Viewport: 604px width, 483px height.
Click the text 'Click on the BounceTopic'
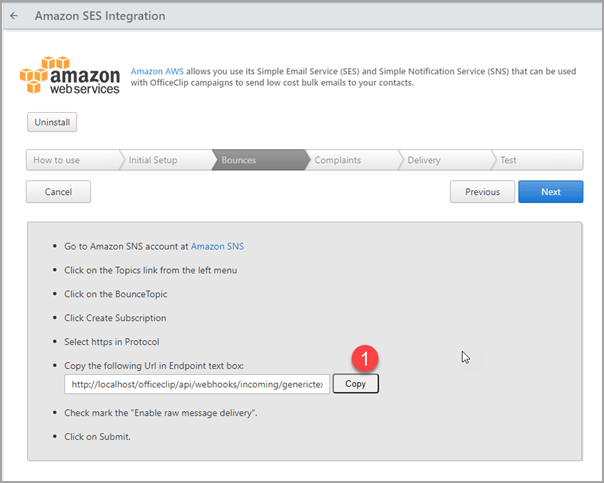click(116, 294)
